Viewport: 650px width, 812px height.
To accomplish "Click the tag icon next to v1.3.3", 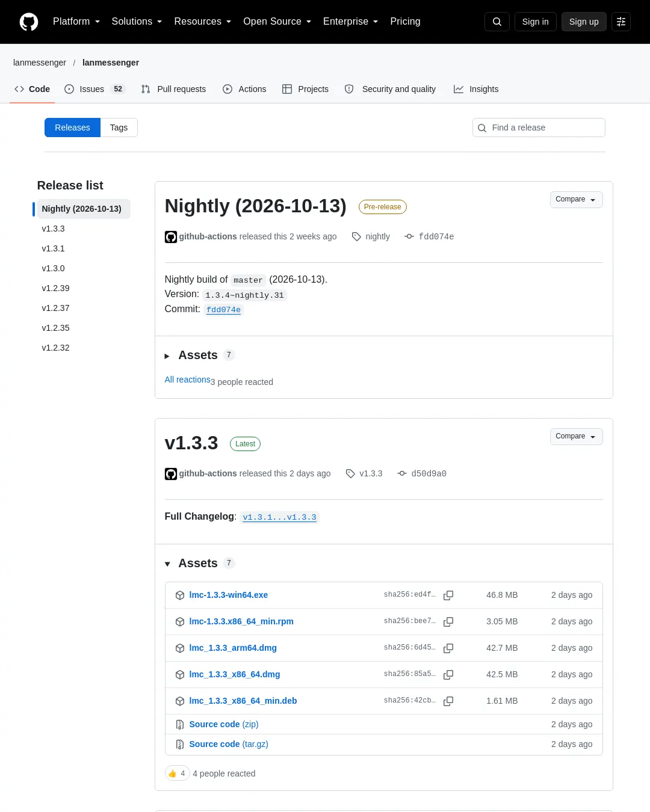I will [x=350, y=474].
